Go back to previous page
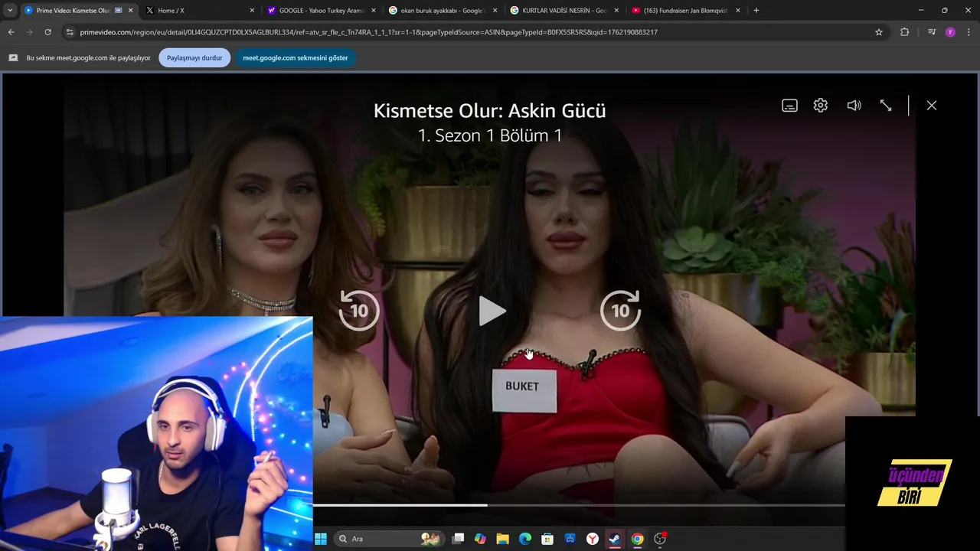Screen dimensions: 980x551 pos(11,32)
